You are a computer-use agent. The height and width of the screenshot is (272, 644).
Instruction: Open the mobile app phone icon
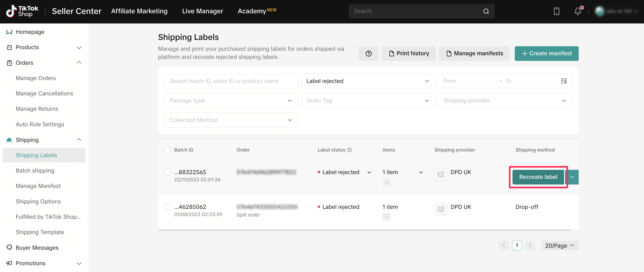[556, 11]
